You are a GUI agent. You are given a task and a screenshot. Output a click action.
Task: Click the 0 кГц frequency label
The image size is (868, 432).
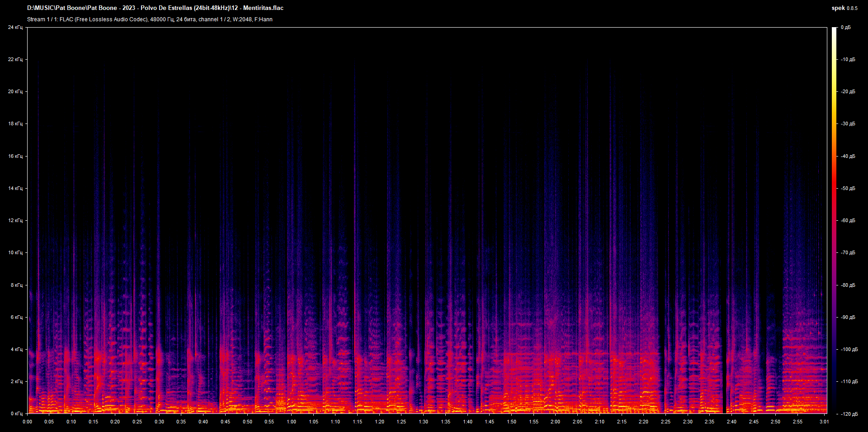tap(16, 414)
